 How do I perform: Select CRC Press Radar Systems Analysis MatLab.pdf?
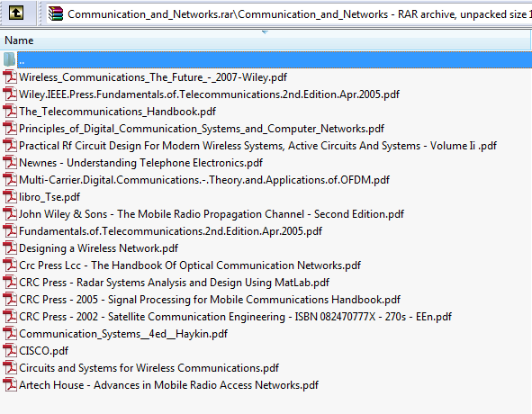[174, 283]
